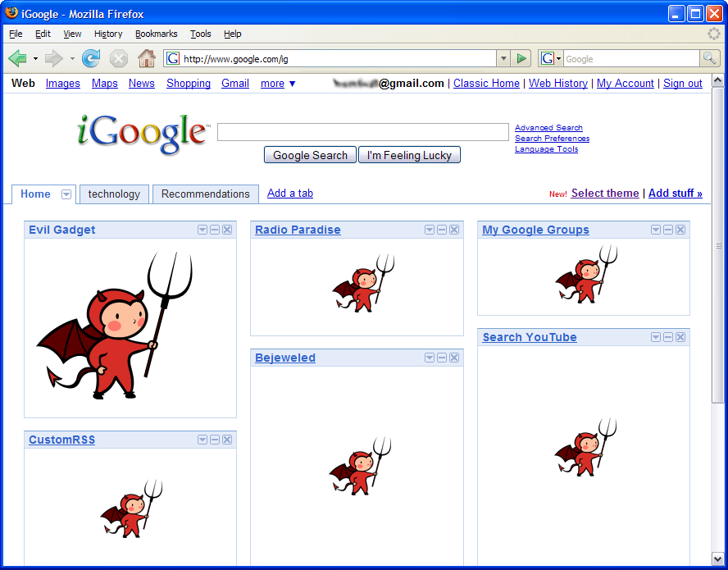Open the Bookmarks menu

pyautogui.click(x=156, y=34)
